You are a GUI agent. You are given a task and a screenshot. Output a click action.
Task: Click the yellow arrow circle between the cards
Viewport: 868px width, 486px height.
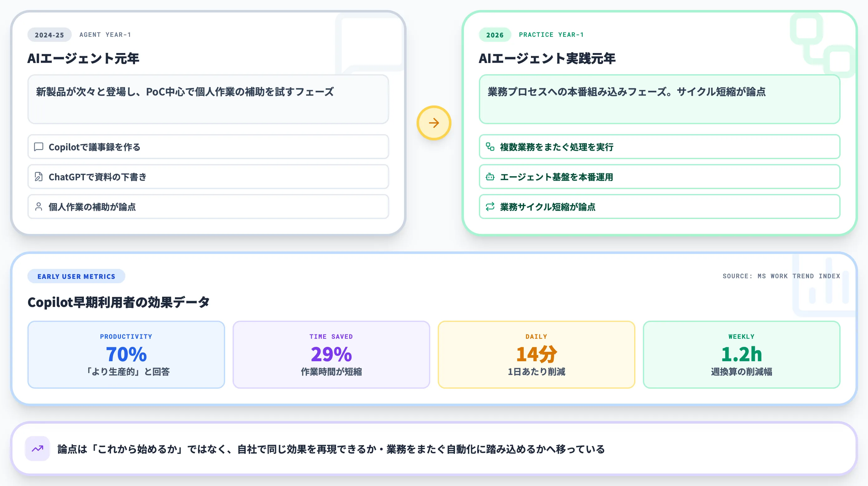tap(434, 123)
